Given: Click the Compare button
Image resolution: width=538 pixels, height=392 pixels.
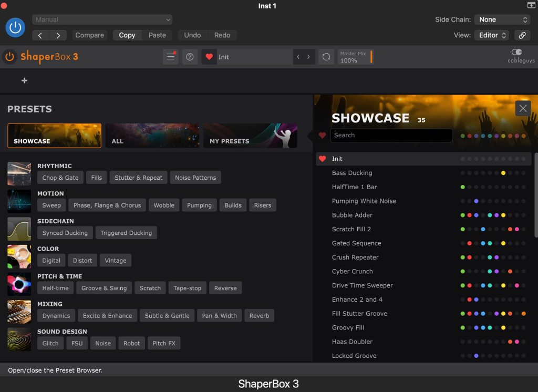Looking at the screenshot, I should [x=89, y=35].
